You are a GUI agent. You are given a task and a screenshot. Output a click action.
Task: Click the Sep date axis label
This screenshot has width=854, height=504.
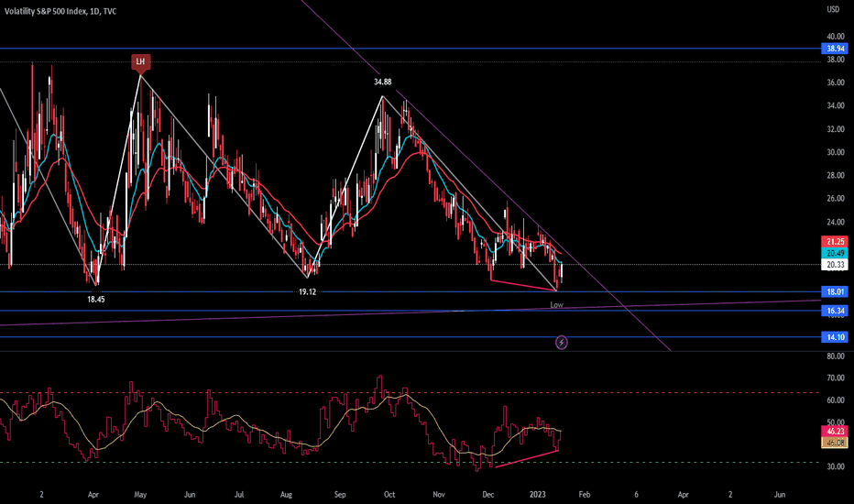tap(340, 494)
